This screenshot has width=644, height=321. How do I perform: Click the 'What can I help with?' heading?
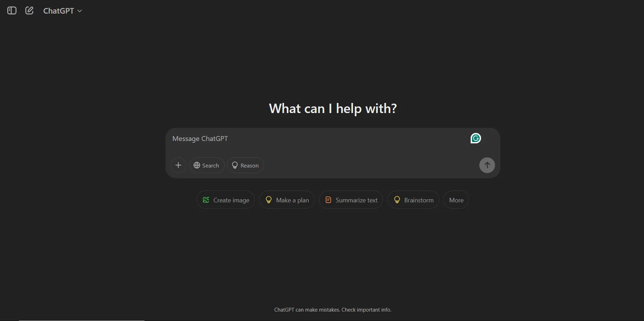click(333, 109)
